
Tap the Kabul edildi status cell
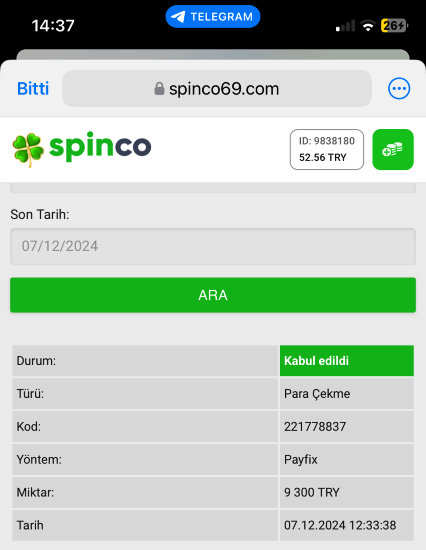(347, 361)
